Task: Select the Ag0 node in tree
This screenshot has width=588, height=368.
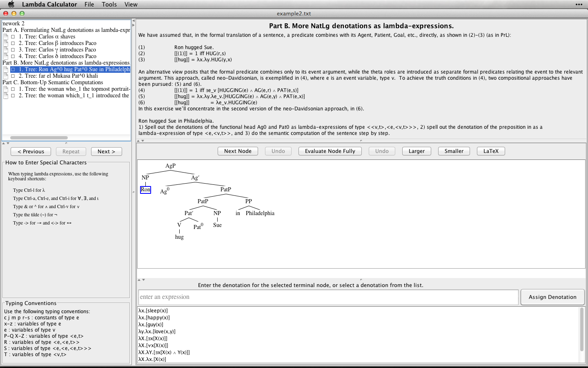Action: point(165,191)
